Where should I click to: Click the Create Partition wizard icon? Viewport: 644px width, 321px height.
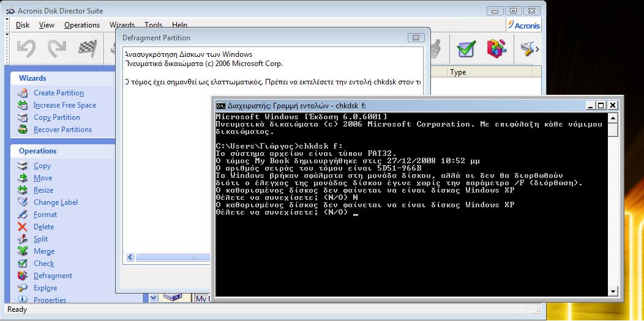(x=23, y=93)
